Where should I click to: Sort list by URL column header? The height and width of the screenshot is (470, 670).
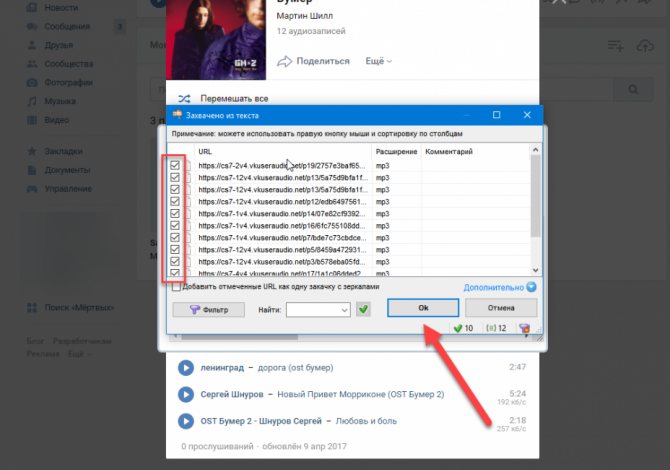point(283,152)
